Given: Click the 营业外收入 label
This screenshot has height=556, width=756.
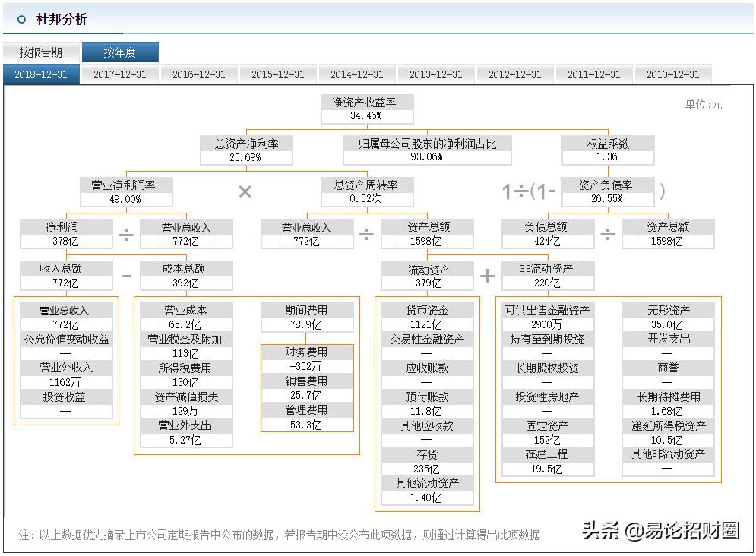Looking at the screenshot, I should click(x=66, y=368).
